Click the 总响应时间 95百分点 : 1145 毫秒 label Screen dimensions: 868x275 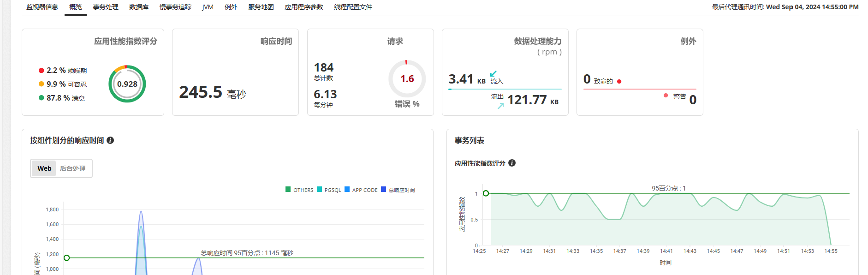247,253
